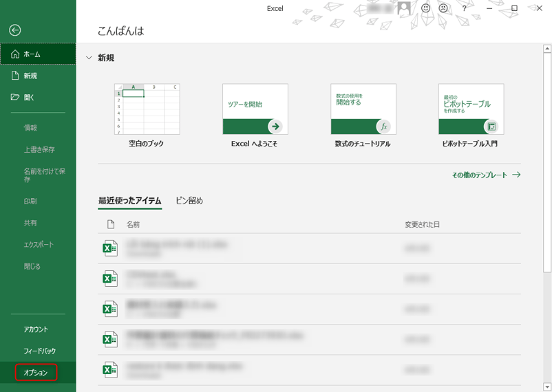This screenshot has height=392, width=552.
Task: Open フィードバック in the sidebar
Action: click(38, 351)
